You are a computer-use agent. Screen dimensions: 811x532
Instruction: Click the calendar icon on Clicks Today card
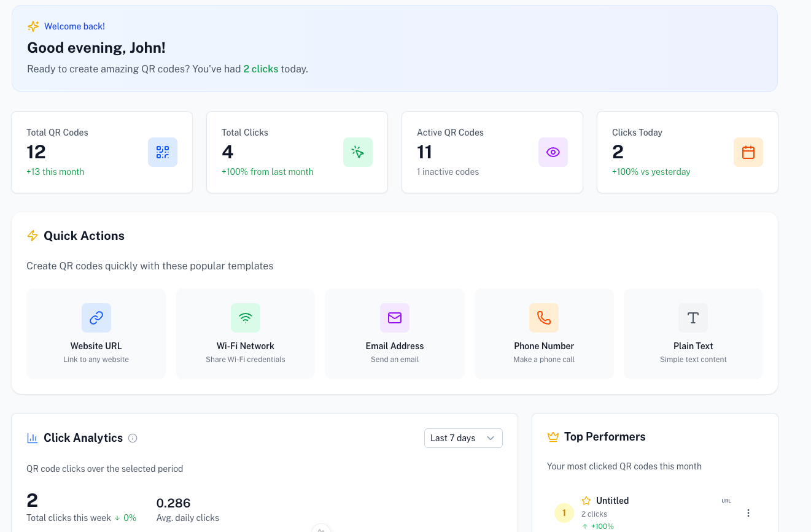(748, 152)
